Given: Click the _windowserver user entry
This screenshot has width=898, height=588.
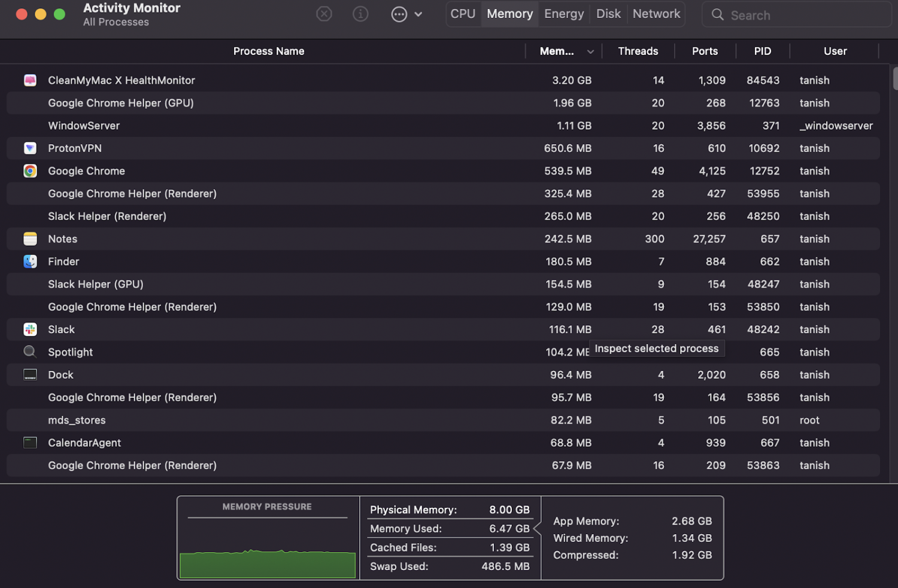Looking at the screenshot, I should coord(836,126).
